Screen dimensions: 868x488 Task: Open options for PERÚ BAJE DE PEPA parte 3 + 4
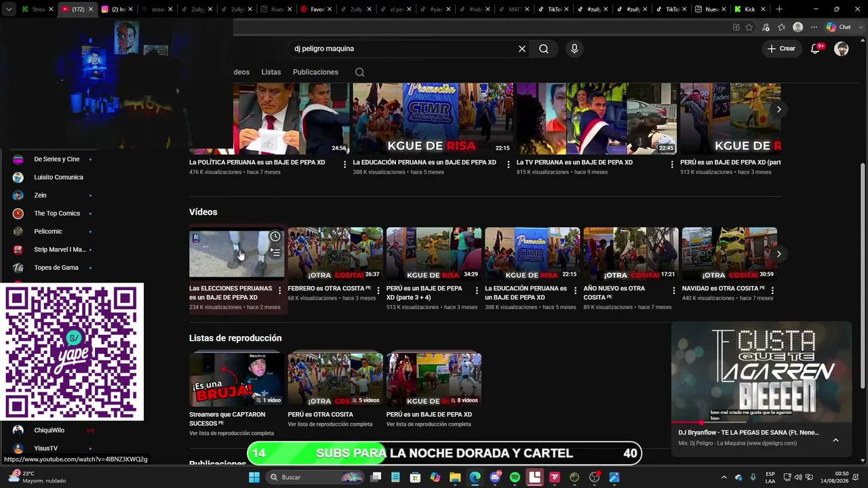tap(477, 290)
